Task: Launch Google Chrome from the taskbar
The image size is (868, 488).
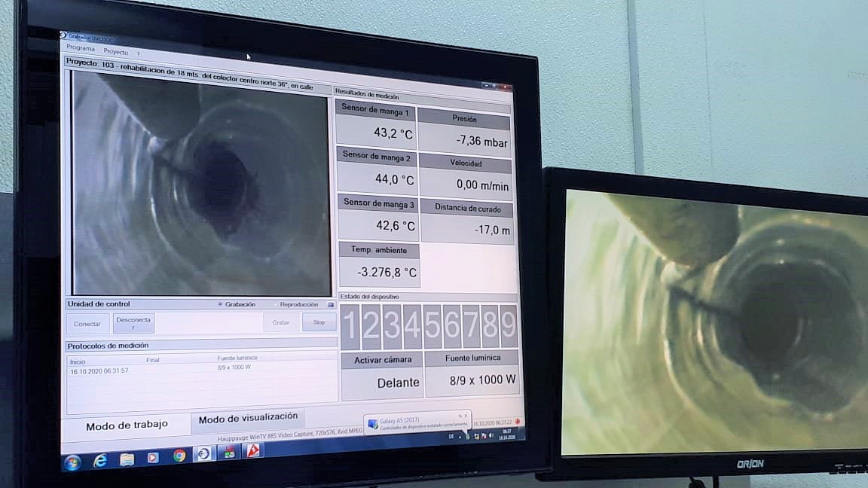Action: (179, 456)
